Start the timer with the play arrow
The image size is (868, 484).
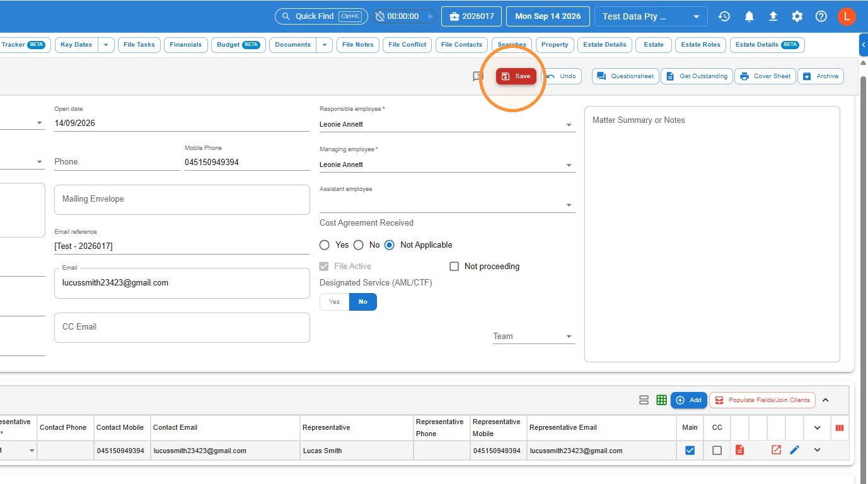pyautogui.click(x=431, y=16)
